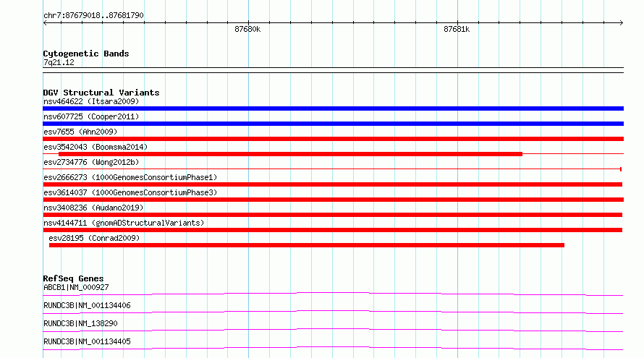This screenshot has width=644, height=358.
Task: Open the RUNDC3B|NM_001134405 gene label
Action: 87,341
